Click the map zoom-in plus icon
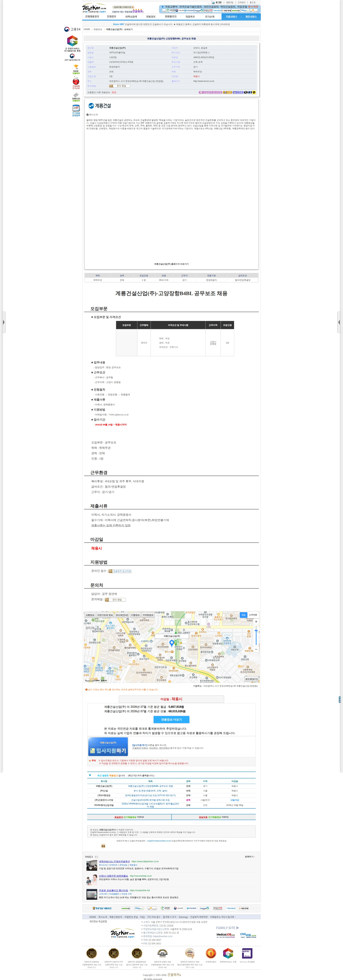This screenshot has height=980, width=343. (x=256, y=622)
